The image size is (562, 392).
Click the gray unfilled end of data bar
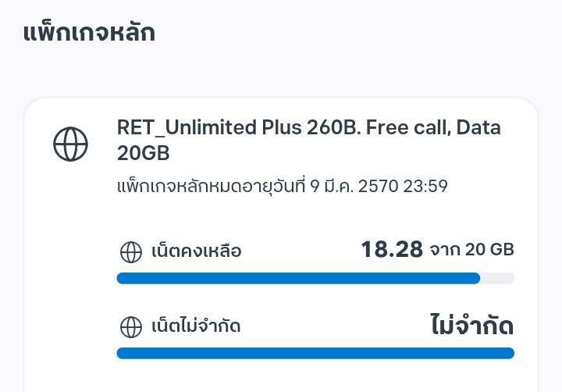[x=498, y=278]
